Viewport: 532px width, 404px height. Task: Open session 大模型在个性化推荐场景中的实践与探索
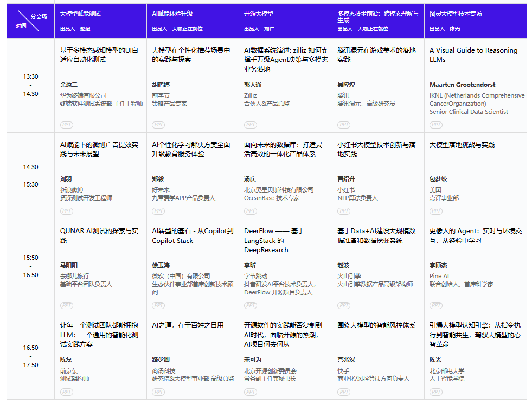click(x=191, y=55)
